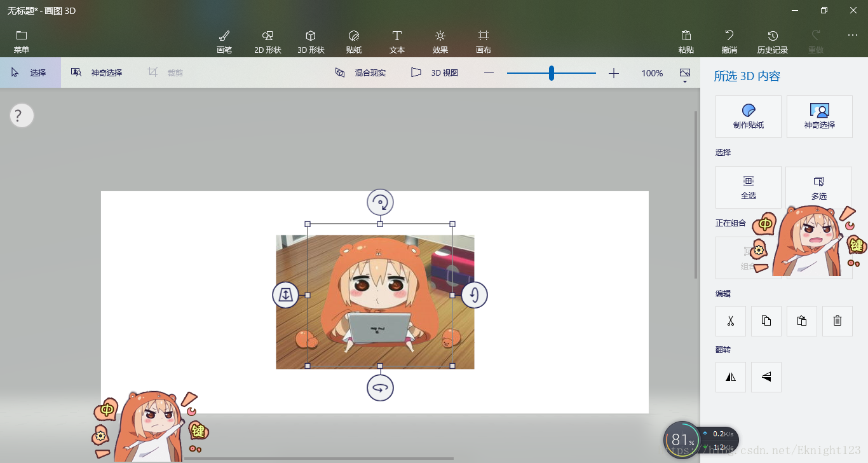Paste using the side panel clipboard icon
This screenshot has width=868, height=463.
[802, 321]
